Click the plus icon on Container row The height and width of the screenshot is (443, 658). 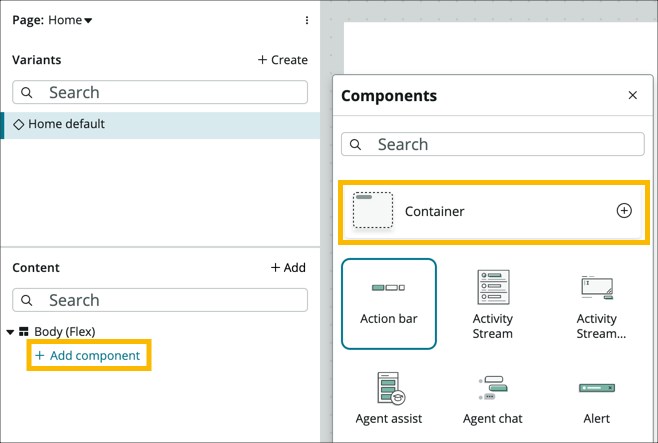[624, 211]
